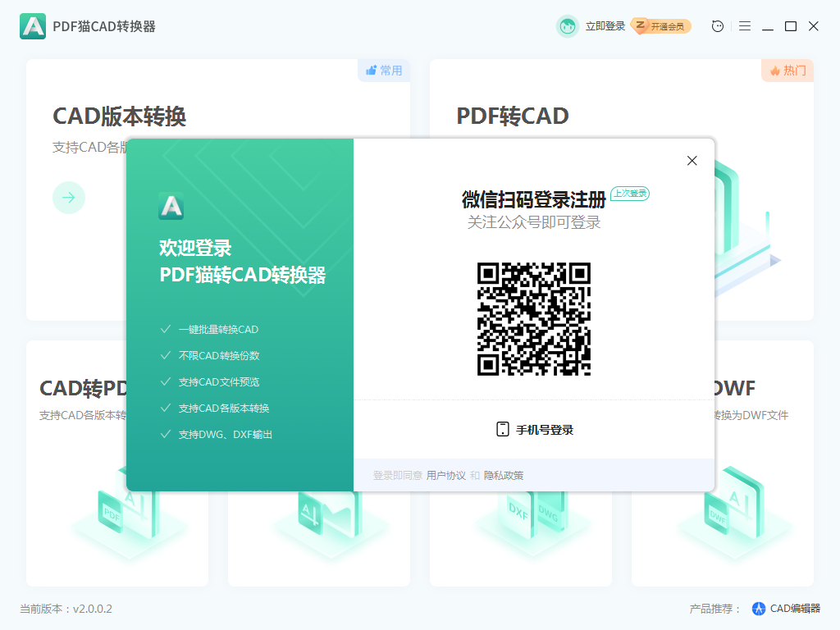Click the A logo in the login dialog

coord(171,208)
